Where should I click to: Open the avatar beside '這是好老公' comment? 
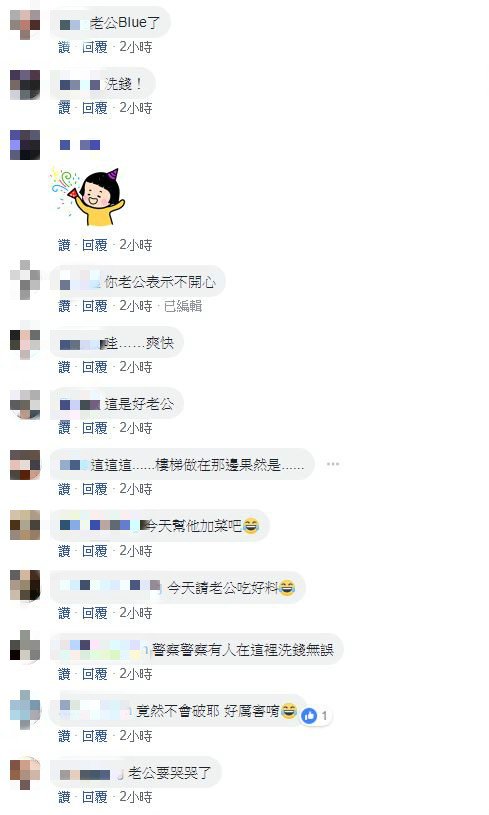pyautogui.click(x=25, y=404)
